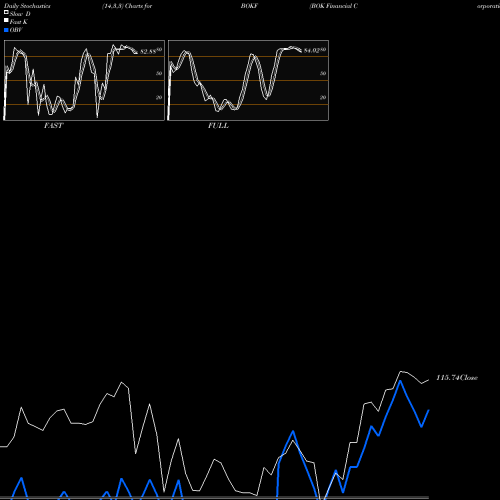
Task: Click the FAST stochastic chart panel
Action: click(x=84, y=80)
